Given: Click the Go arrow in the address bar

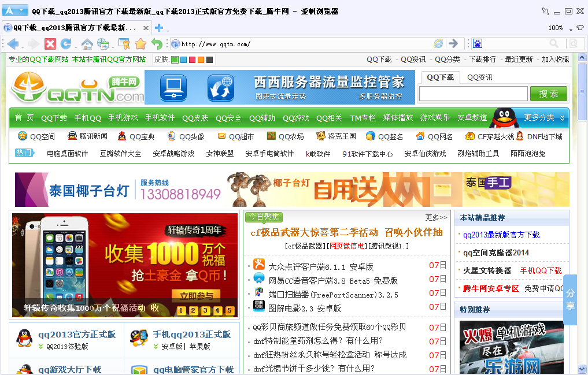Looking at the screenshot, I should tap(453, 44).
